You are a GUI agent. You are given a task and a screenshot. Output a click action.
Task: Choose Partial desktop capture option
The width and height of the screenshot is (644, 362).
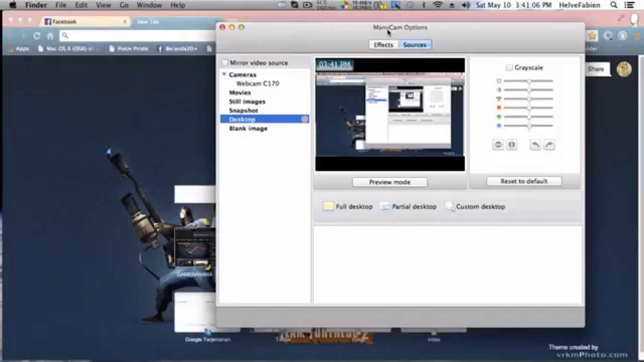408,207
